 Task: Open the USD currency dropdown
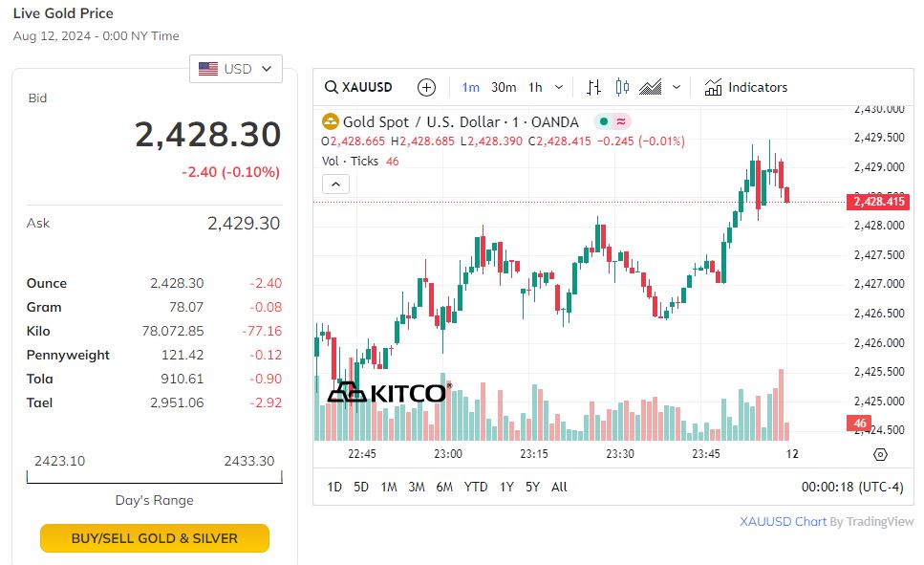pos(236,69)
